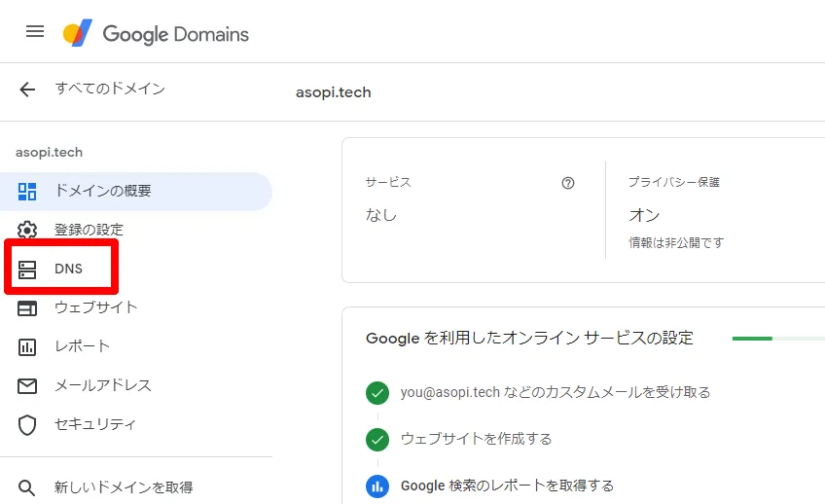Click the report chart icon
The height and width of the screenshot is (504, 825).
(27, 346)
